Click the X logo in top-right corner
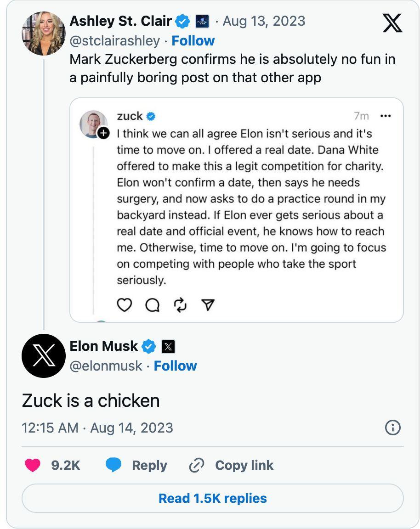The width and height of the screenshot is (420, 529). point(392,23)
